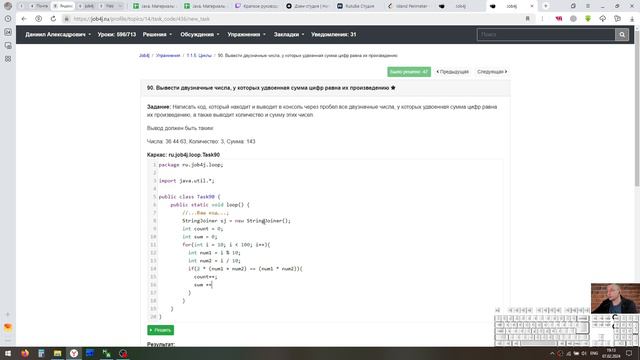Click the green download arrow extension icon

(x=588, y=19)
